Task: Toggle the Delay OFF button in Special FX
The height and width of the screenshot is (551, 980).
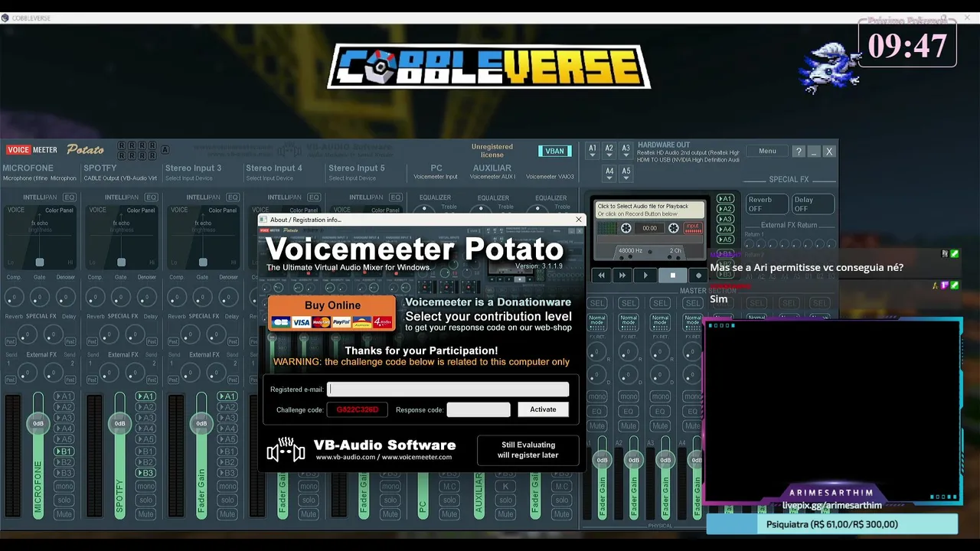Action: (812, 204)
